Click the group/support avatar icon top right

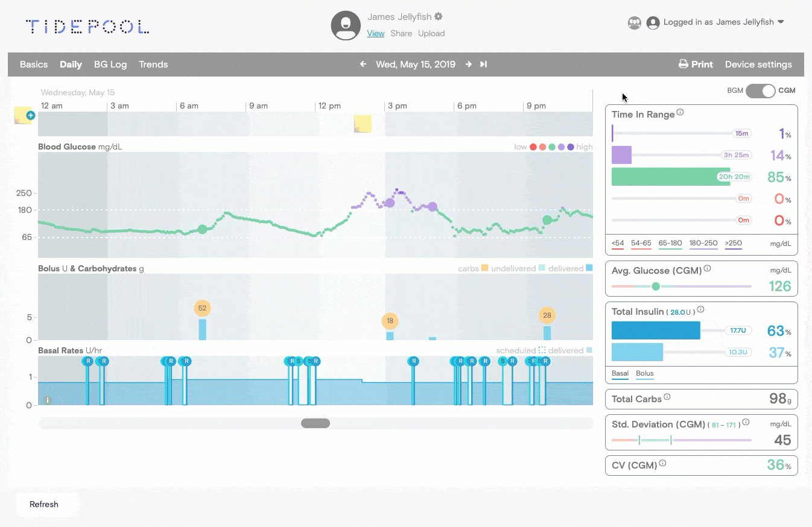pyautogui.click(x=634, y=22)
